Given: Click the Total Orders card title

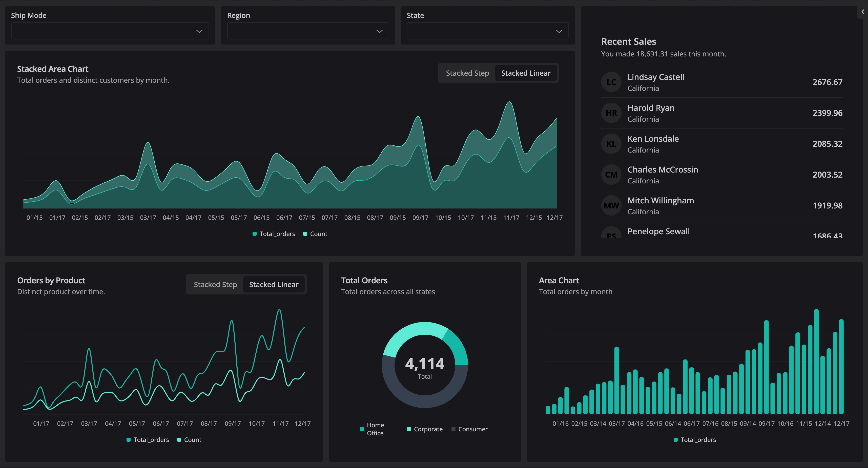Looking at the screenshot, I should (364, 280).
